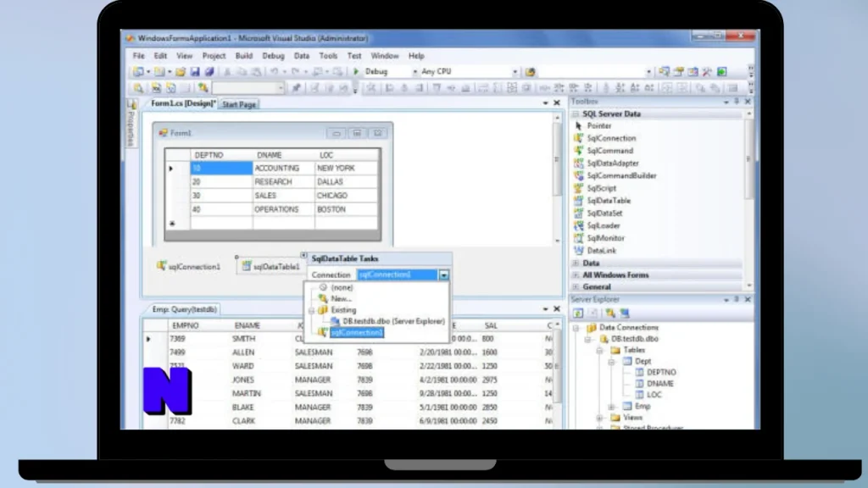Viewport: 868px width, 488px height.
Task: Click the sqlConnection1 component in tray
Action: click(x=189, y=266)
